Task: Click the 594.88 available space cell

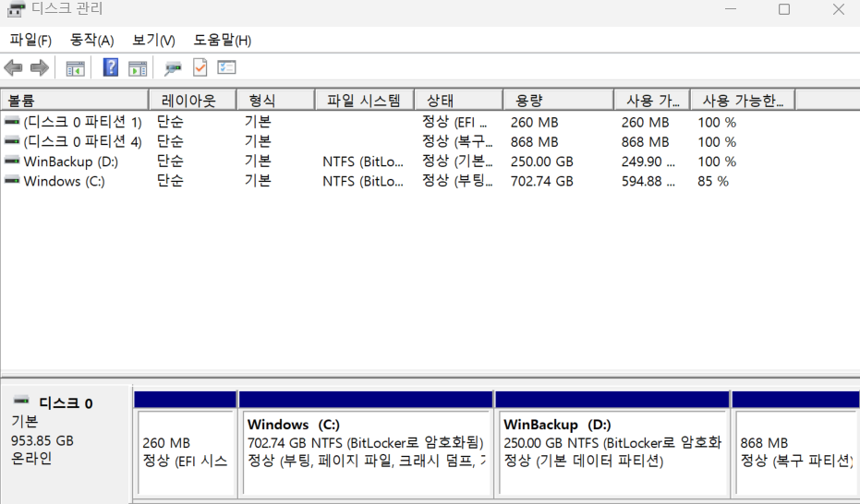Action: (648, 181)
